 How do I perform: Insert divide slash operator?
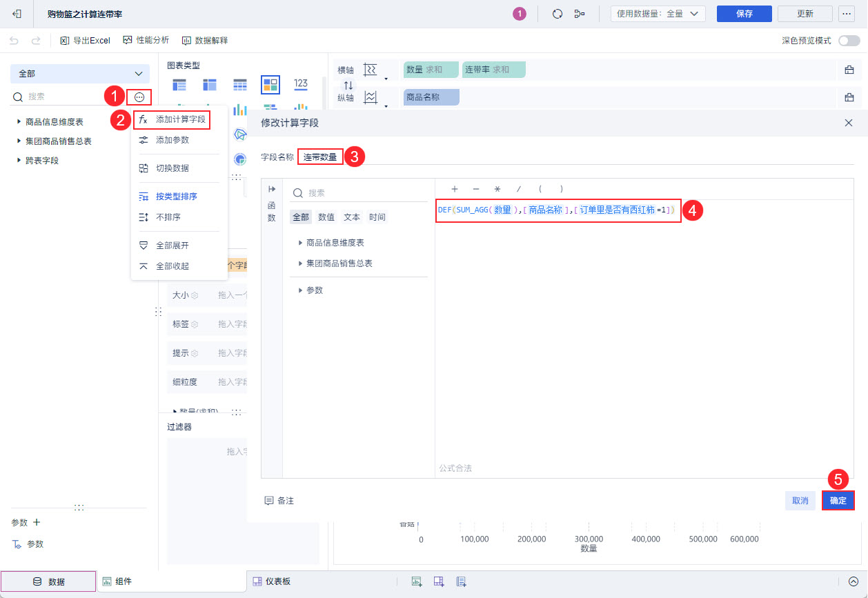coord(519,189)
